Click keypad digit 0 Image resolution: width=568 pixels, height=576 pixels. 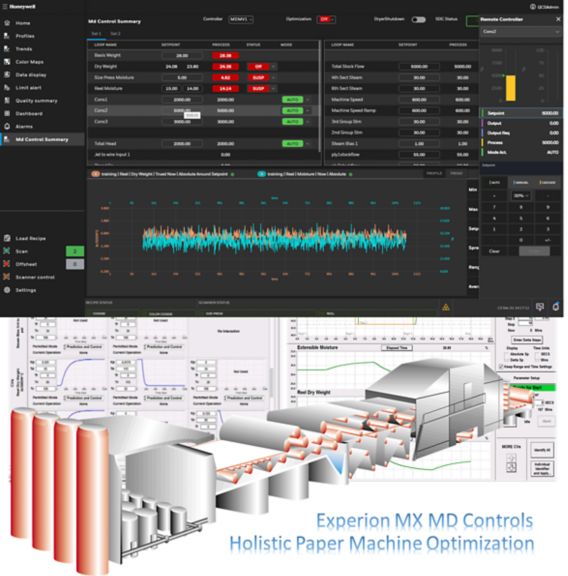click(521, 240)
